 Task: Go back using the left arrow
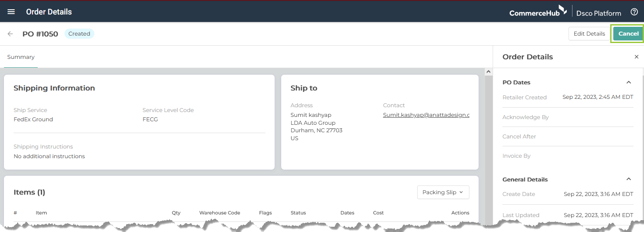pyautogui.click(x=10, y=34)
